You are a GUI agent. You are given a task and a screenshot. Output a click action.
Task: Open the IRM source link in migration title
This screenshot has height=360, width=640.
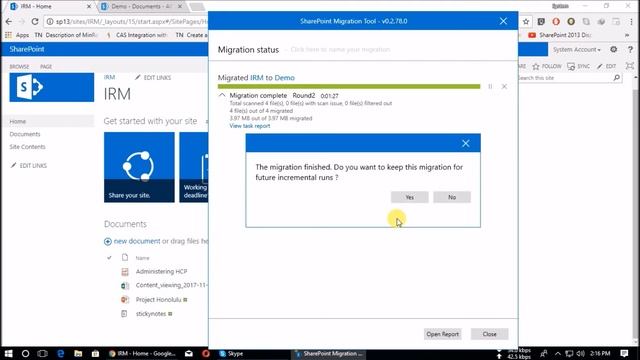tap(257, 78)
